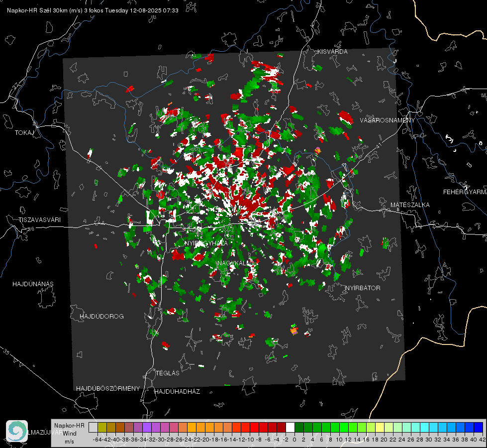Viewport: 487px width, 448px height.
Task: Click the -10 value on the legend scale
Action: (x=249, y=440)
